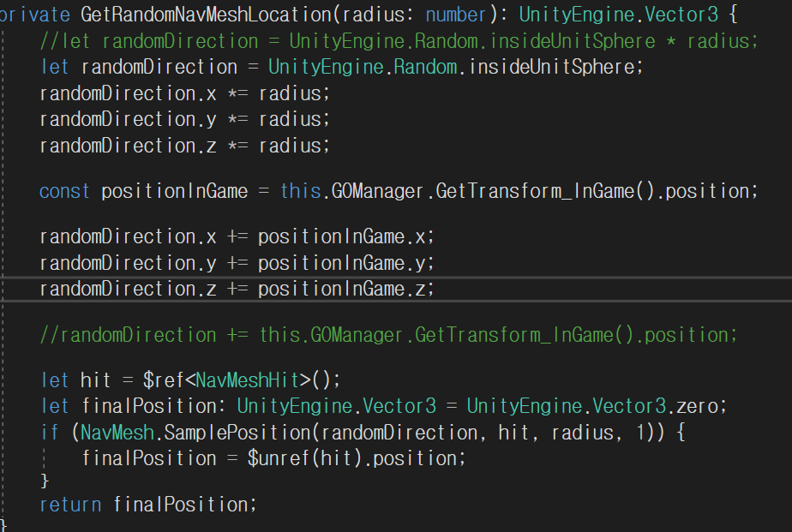Click the 'randomDirection.x *= radius;' line

point(185,93)
